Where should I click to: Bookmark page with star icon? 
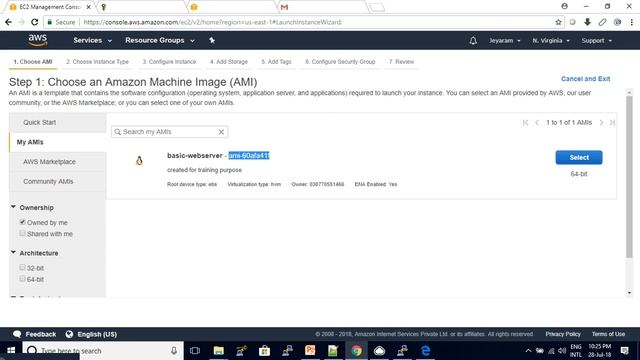pos(558,22)
